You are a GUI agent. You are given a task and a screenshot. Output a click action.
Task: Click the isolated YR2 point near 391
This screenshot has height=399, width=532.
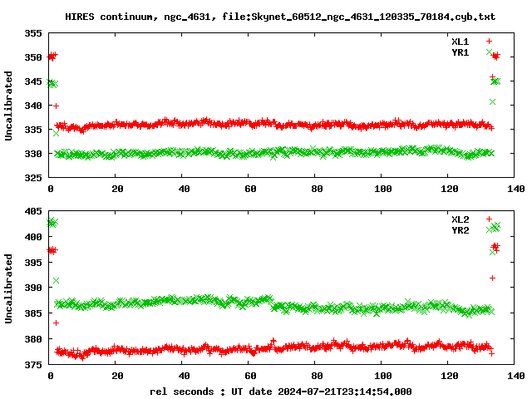tap(56, 281)
